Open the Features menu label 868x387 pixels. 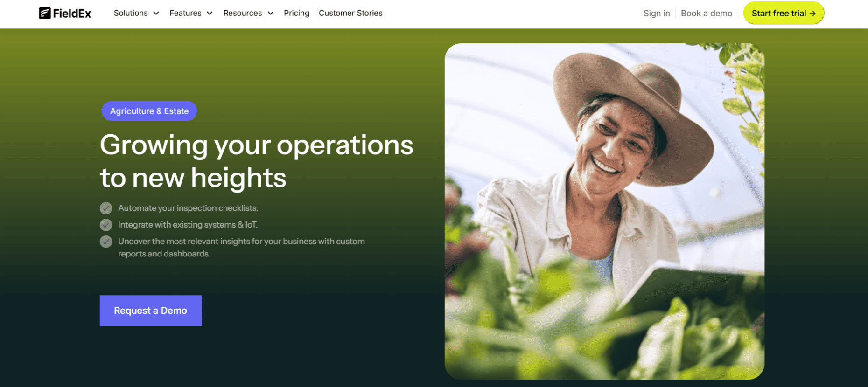click(x=185, y=13)
